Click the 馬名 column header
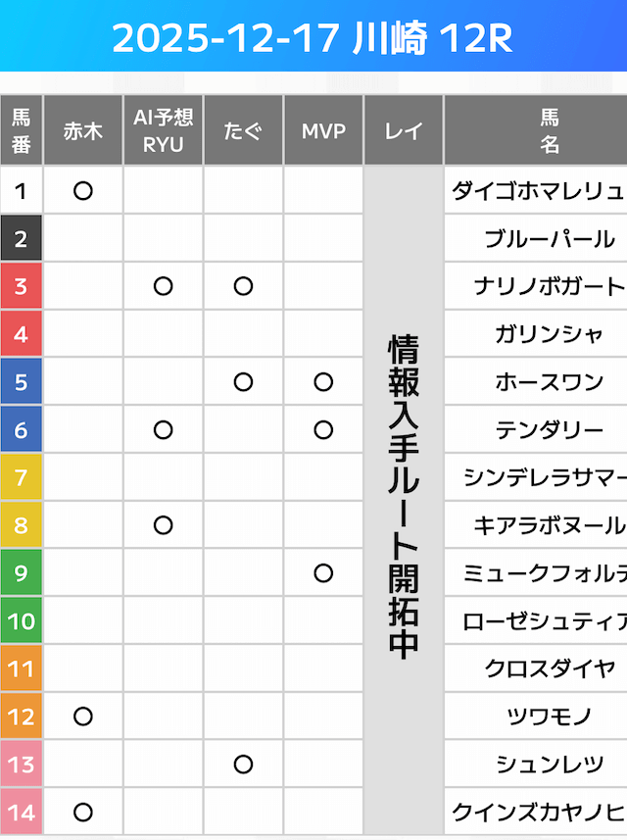Screen dimensions: 627x840 [549, 130]
